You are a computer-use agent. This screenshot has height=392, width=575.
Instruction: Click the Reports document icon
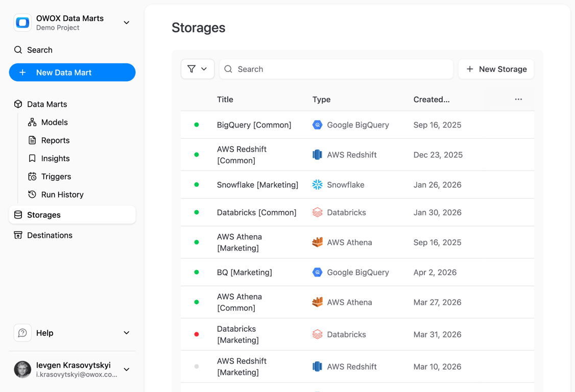[32, 140]
